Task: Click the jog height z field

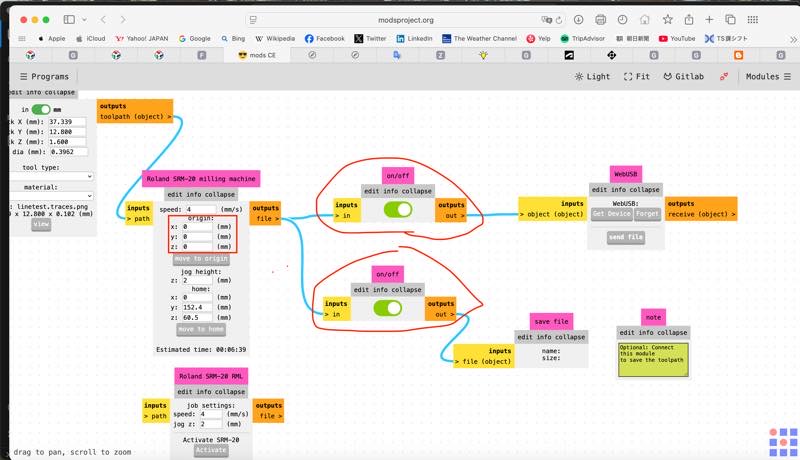Action: point(197,280)
